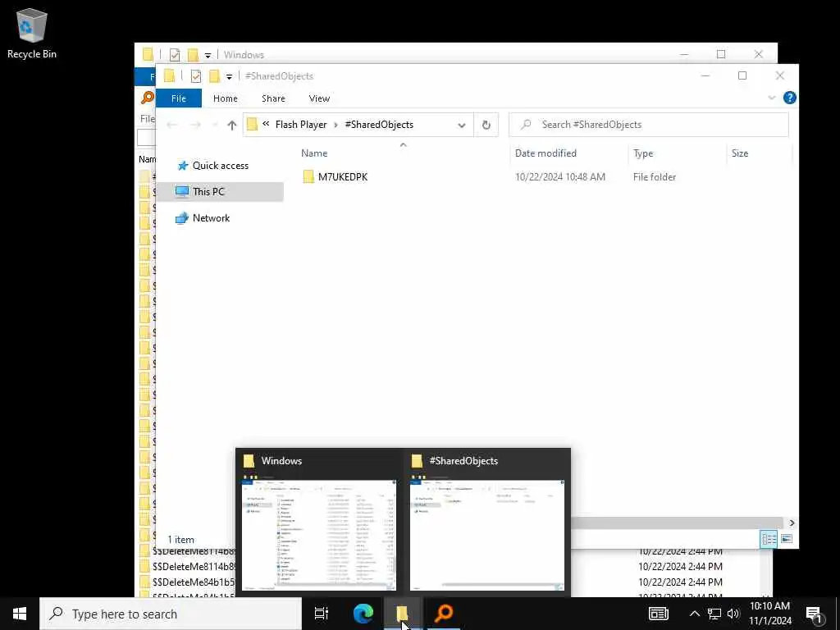Image resolution: width=840 pixels, height=630 pixels.
Task: Expand hidden path with the double chevron
Action: [266, 124]
